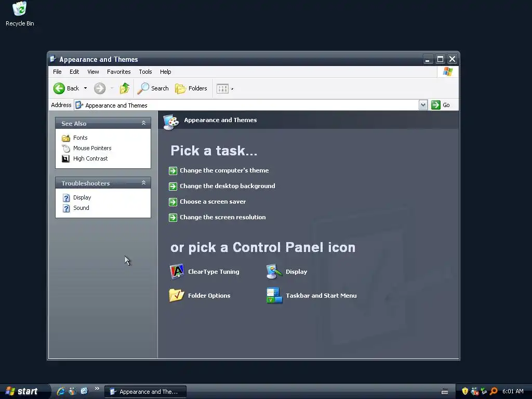This screenshot has height=399, width=532.
Task: Click the Mouse Pointers mouse icon
Action: point(66,148)
